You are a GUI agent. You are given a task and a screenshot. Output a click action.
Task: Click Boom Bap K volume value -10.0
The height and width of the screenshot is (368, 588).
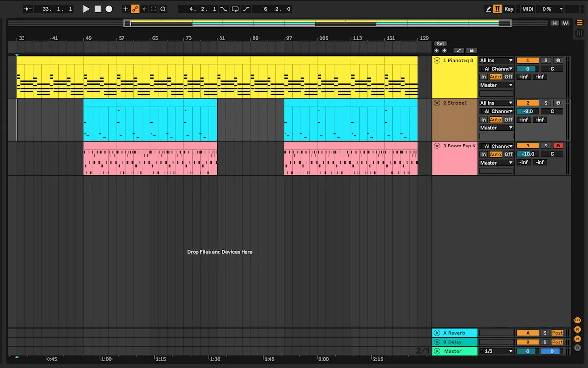click(528, 154)
